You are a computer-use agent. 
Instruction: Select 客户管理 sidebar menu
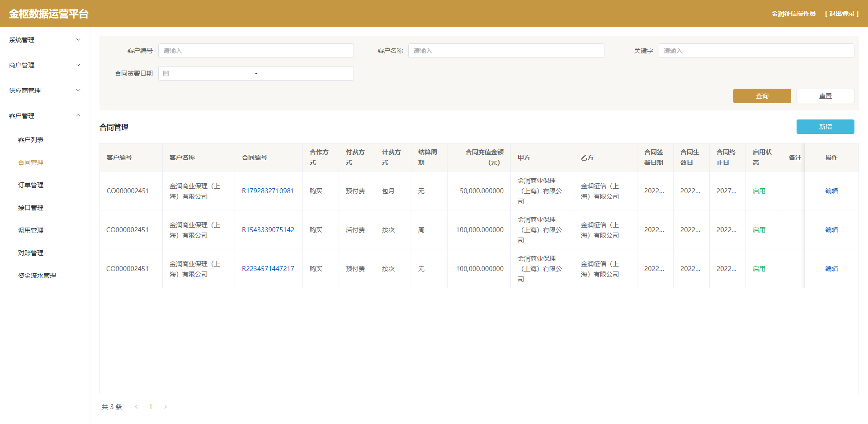(x=45, y=116)
